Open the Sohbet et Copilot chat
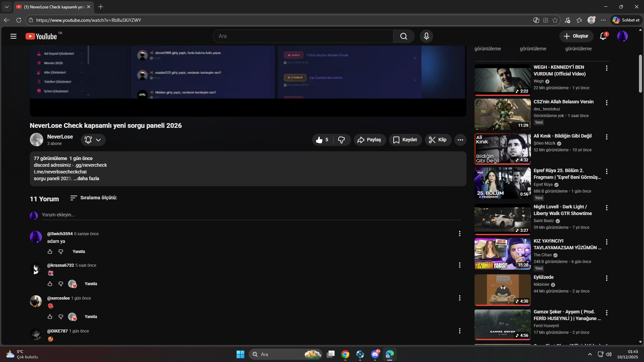The width and height of the screenshot is (644, 362). tap(627, 20)
